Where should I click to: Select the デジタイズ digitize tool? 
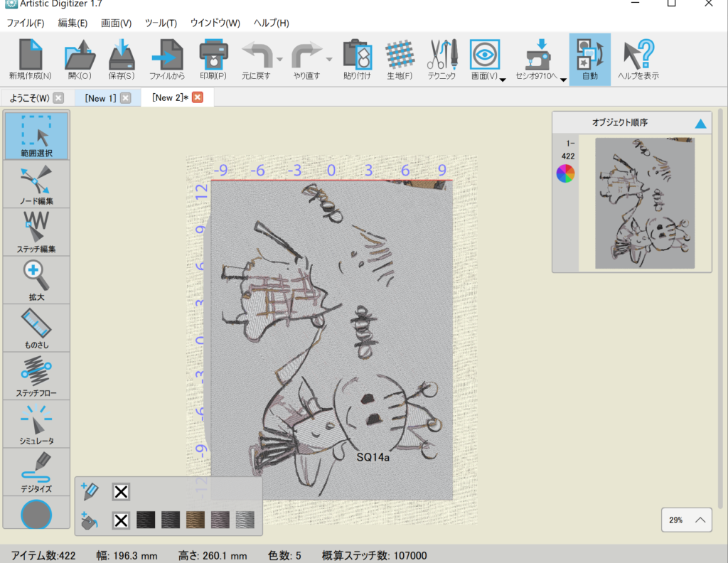36,471
